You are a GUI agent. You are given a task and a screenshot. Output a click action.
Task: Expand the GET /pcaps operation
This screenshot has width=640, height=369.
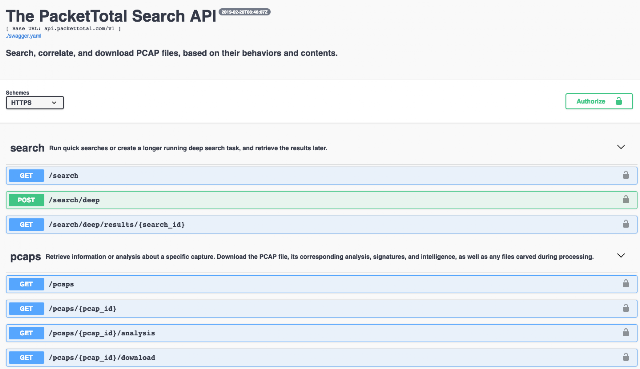point(322,284)
